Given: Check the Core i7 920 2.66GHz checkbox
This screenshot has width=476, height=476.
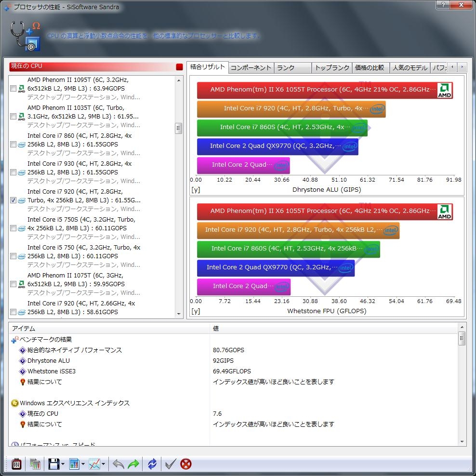Looking at the screenshot, I should pyautogui.click(x=13, y=312).
